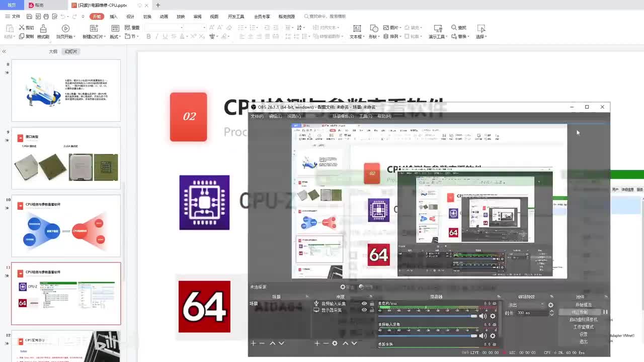Pause recording with the pause icon
Screen dimensions: 644x362
605,312
